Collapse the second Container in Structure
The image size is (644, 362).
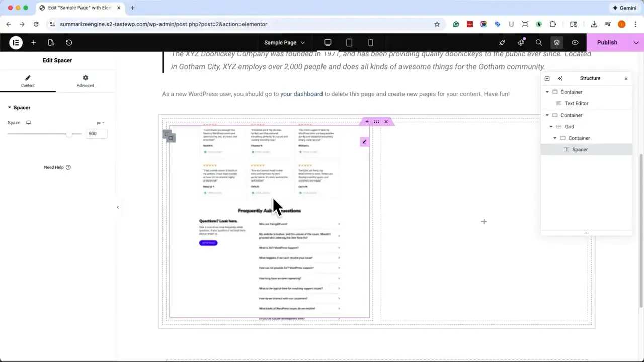(547, 115)
